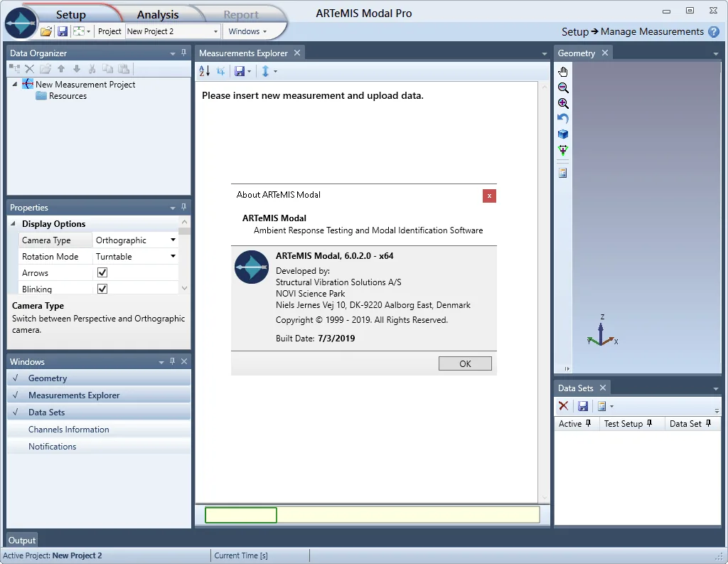Switch to the Analysis tab
Image resolution: width=728 pixels, height=564 pixels.
click(x=158, y=14)
